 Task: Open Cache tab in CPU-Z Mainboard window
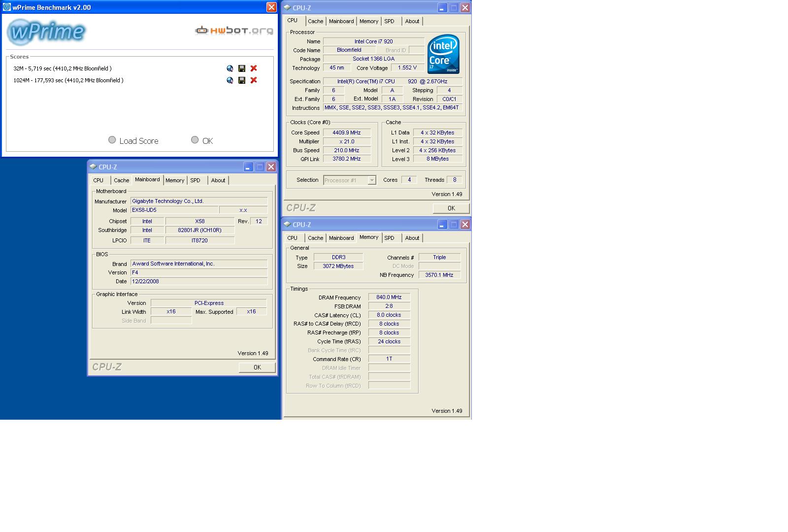point(122,180)
